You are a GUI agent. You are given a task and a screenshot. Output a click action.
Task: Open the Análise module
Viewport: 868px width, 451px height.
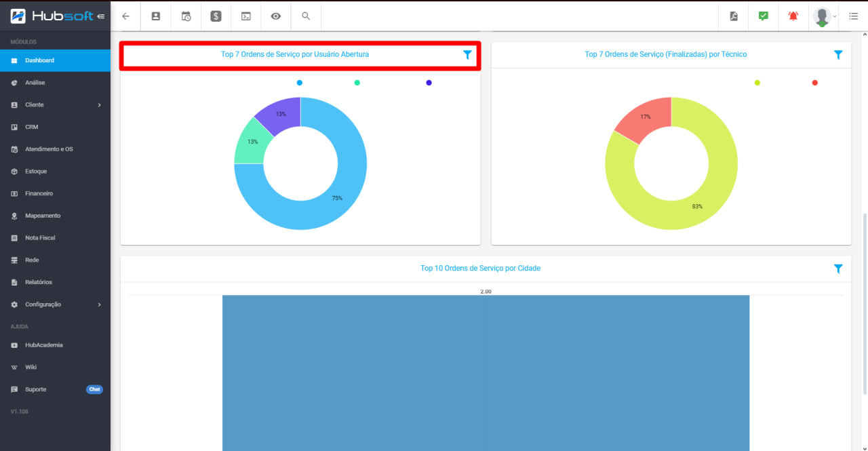pos(55,83)
